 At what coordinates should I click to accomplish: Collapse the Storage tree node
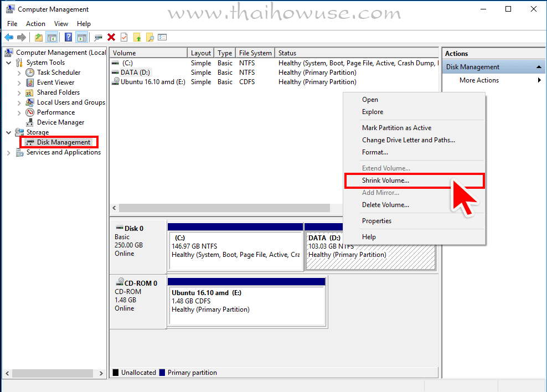coord(9,132)
